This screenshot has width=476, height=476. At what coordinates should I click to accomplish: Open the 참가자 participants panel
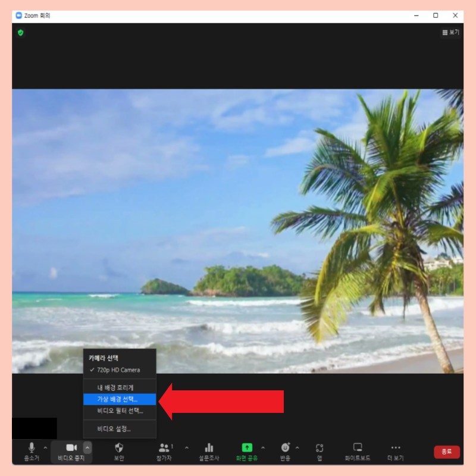pyautogui.click(x=164, y=451)
